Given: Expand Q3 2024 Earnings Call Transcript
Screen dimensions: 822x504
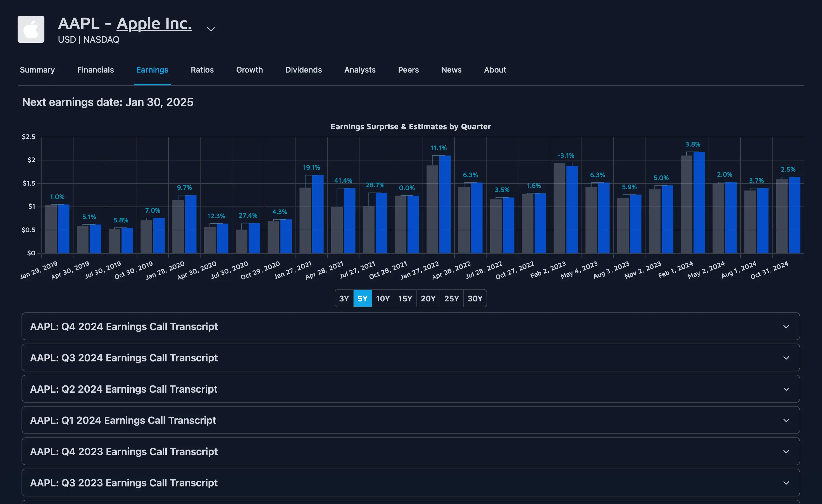Looking at the screenshot, I should point(411,358).
